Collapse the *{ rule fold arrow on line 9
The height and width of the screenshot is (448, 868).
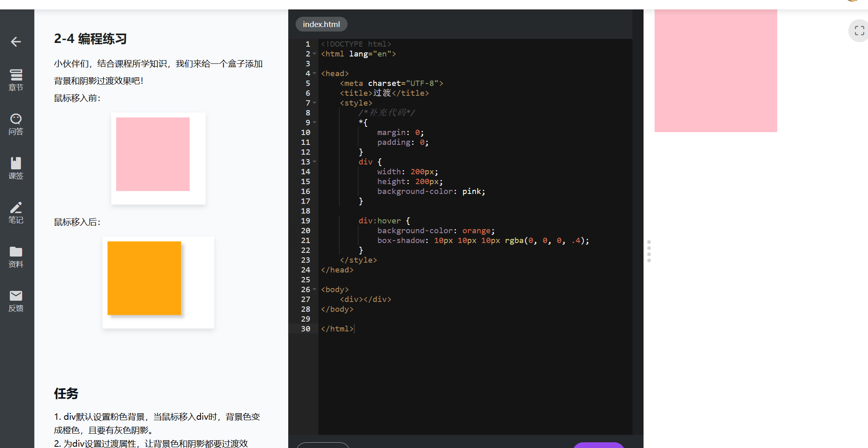point(314,123)
